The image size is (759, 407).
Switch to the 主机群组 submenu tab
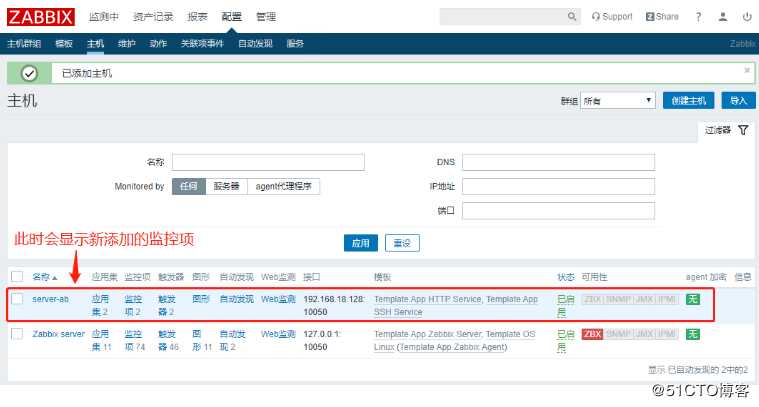24,44
